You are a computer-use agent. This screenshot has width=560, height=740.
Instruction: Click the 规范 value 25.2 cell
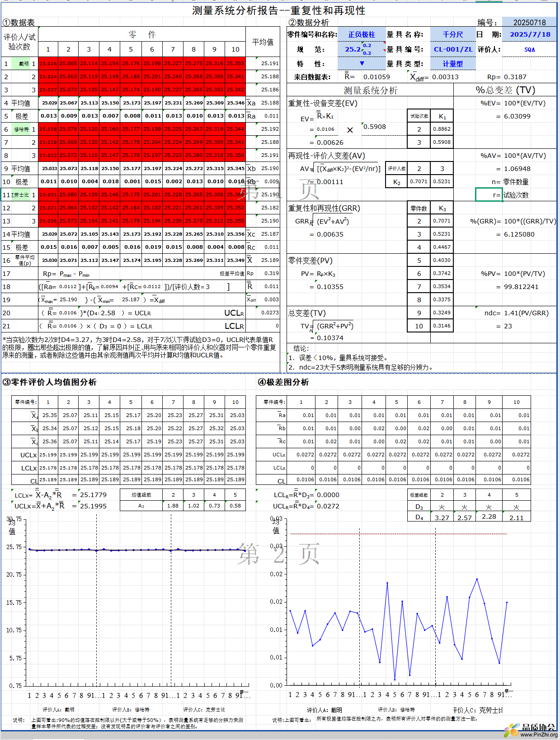pyautogui.click(x=353, y=49)
